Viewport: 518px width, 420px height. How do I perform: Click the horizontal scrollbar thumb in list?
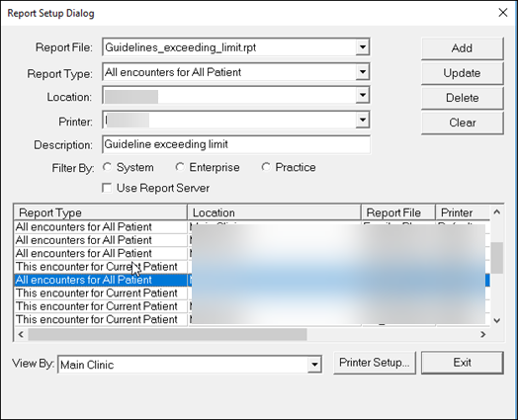(167, 334)
